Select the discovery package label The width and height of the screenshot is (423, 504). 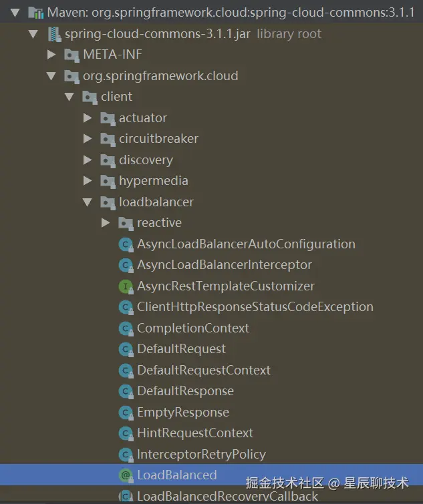(146, 160)
